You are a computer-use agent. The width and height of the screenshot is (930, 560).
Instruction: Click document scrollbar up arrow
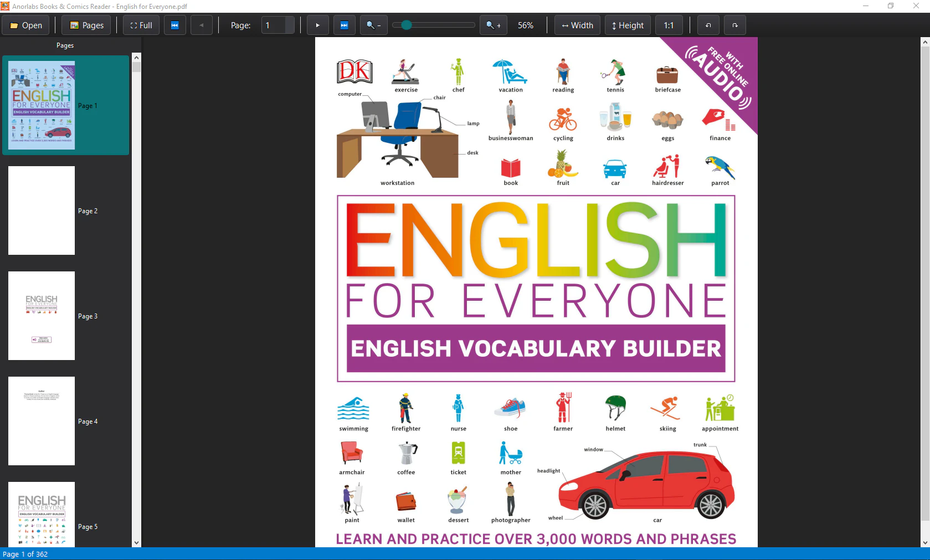coord(925,42)
